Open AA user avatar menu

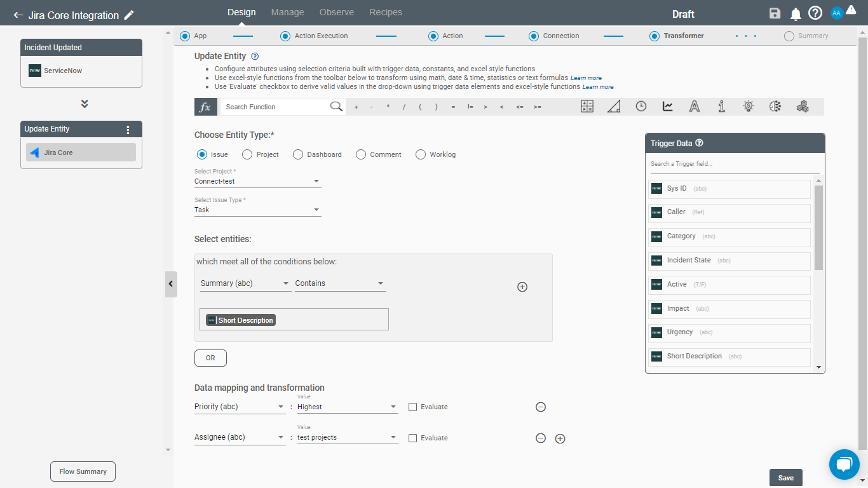click(x=837, y=13)
